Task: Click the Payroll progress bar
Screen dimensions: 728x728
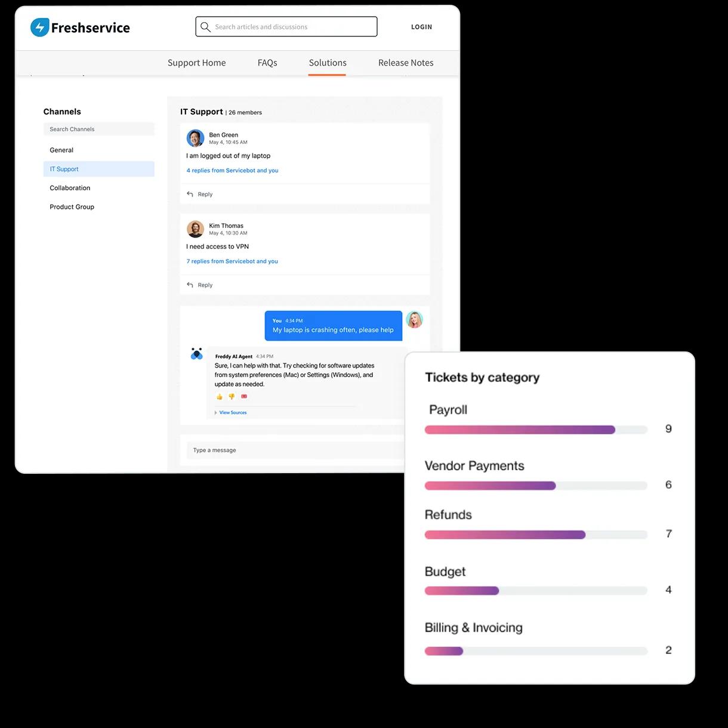Action: pyautogui.click(x=536, y=430)
